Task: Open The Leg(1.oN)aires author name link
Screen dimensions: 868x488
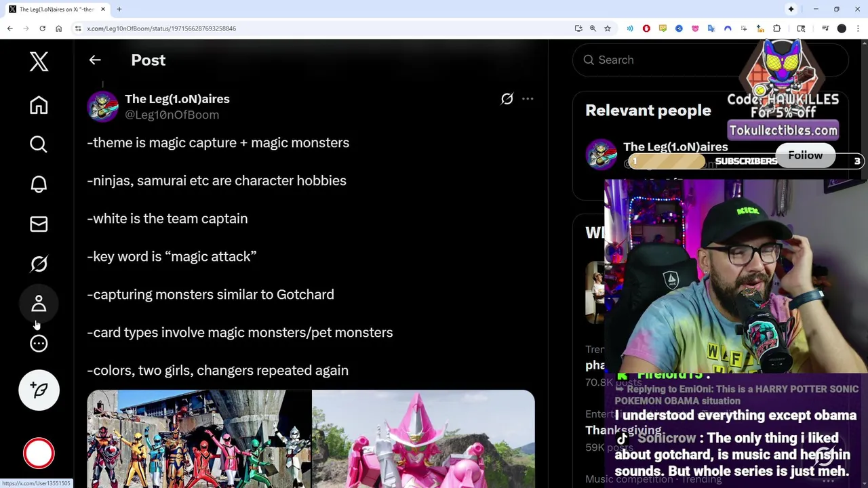Action: click(x=177, y=99)
